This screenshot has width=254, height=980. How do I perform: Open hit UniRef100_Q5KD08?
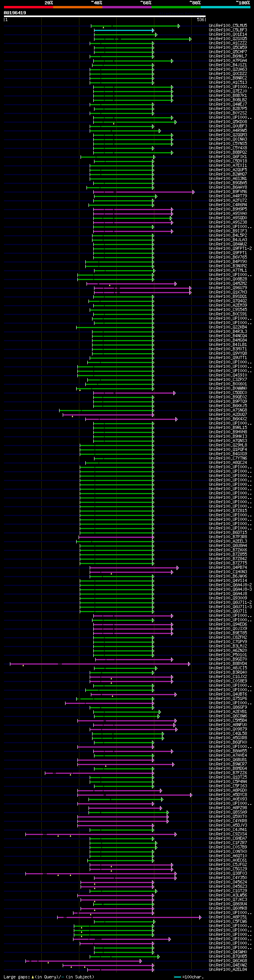click(228, 122)
